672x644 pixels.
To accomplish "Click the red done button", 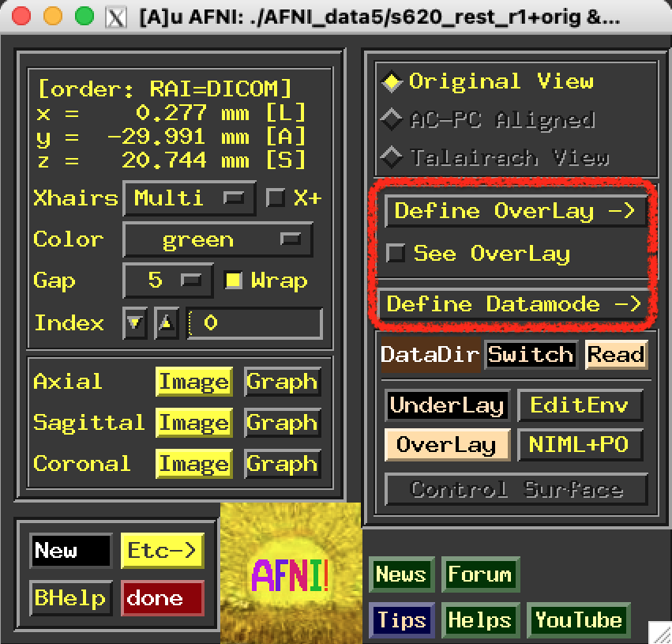I will [162, 598].
